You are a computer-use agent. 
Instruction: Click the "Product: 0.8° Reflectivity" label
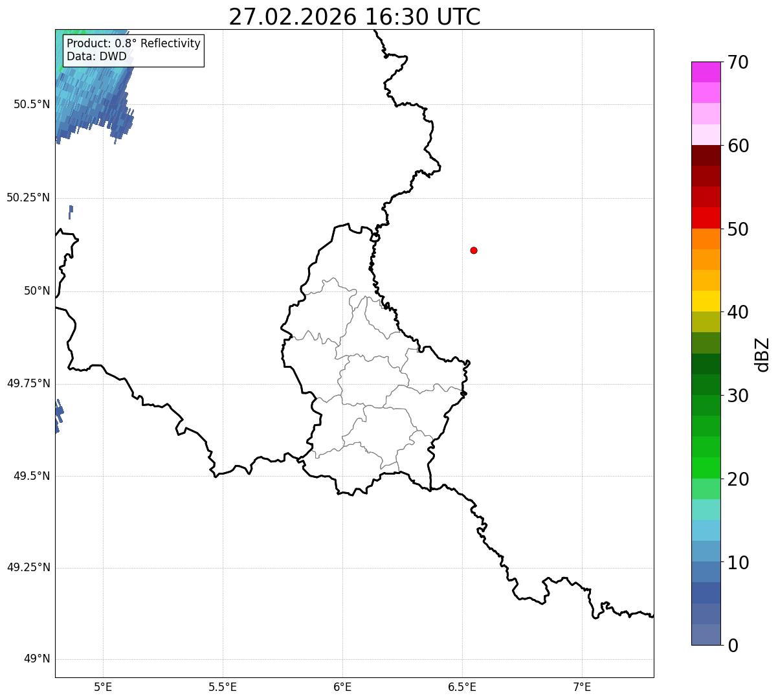click(x=134, y=43)
